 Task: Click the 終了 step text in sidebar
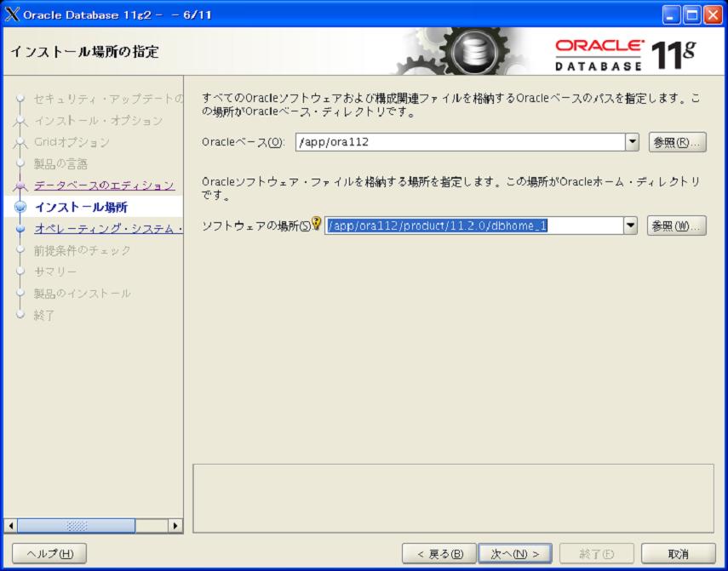[44, 316]
